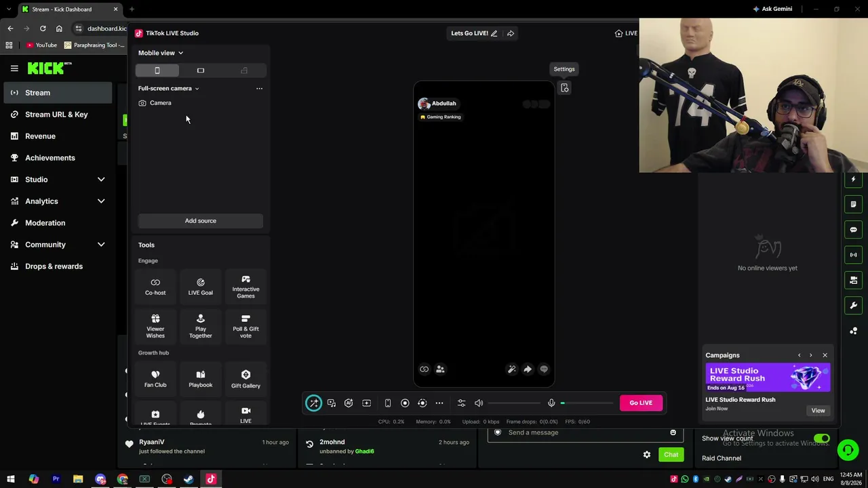
Task: Open the Co-host tool
Action: click(155, 287)
